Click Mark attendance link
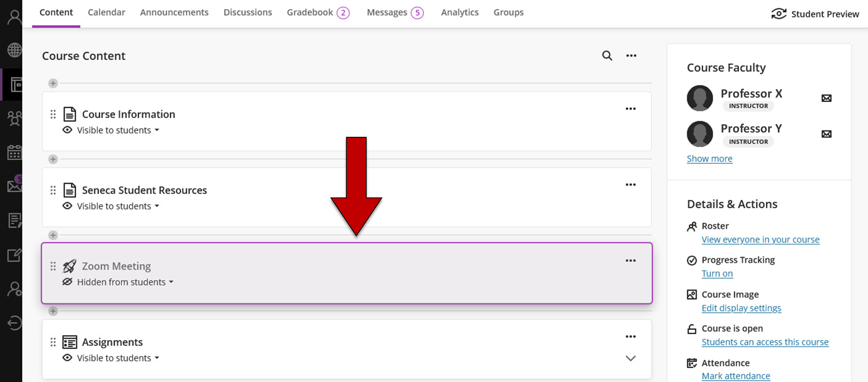This screenshot has height=382, width=868. pos(736,376)
